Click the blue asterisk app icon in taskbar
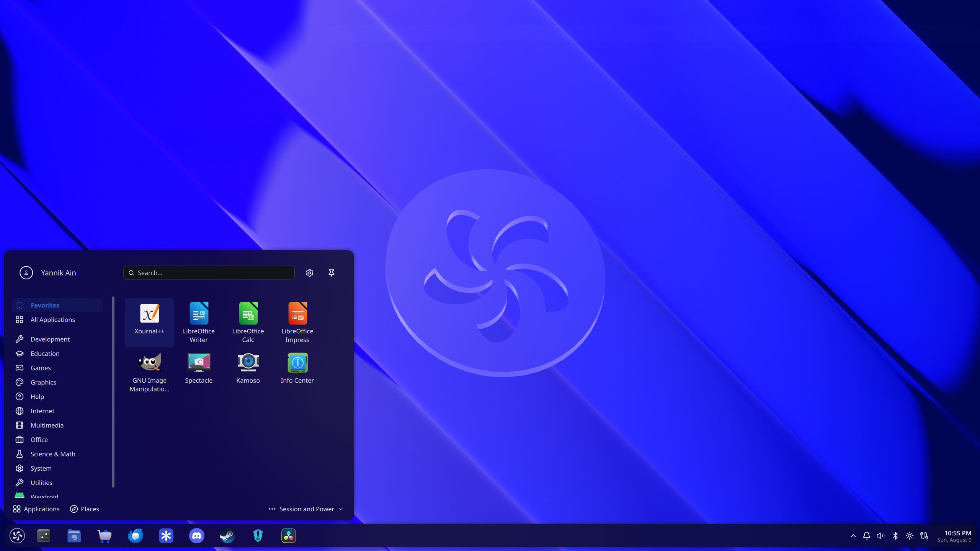 (166, 536)
